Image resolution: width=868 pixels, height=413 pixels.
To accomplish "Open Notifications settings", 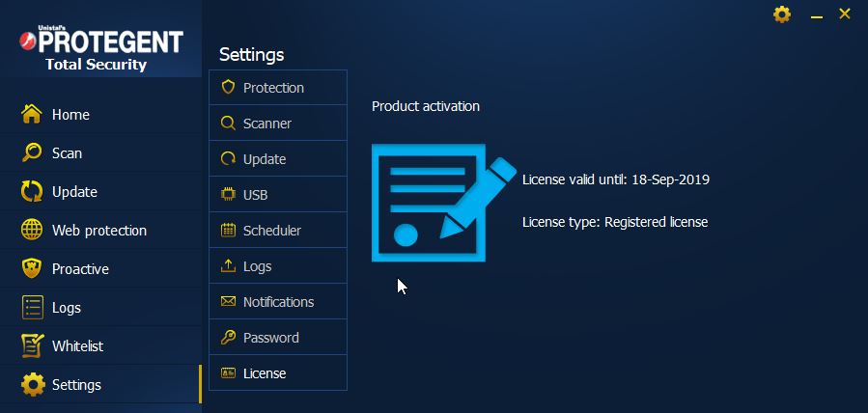I will click(x=277, y=302).
